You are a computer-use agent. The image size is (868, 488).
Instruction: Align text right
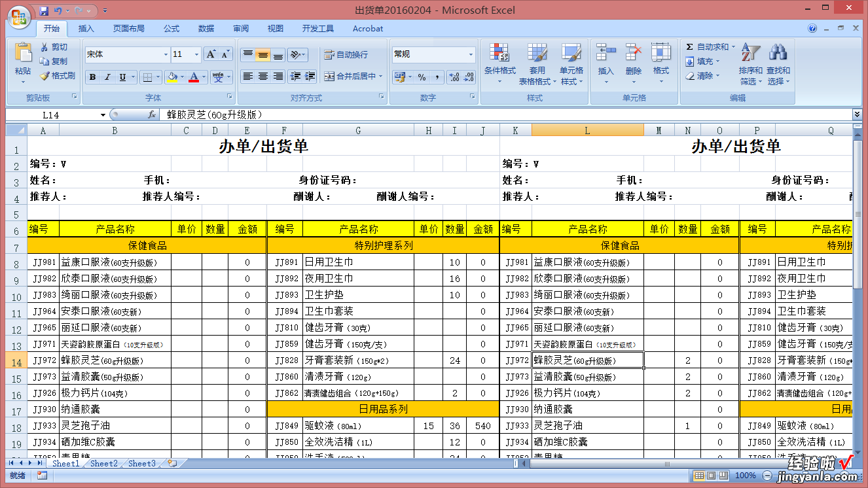coord(278,77)
